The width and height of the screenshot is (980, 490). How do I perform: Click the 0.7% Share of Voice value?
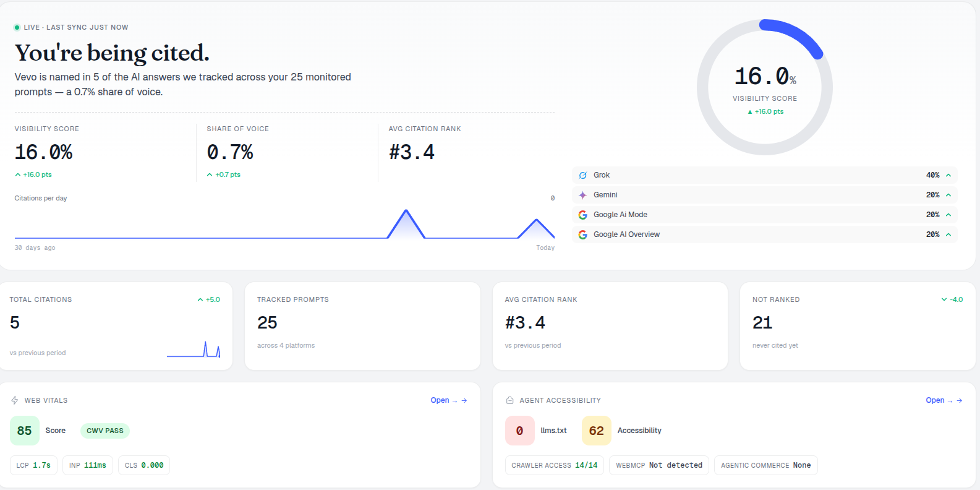tap(230, 152)
